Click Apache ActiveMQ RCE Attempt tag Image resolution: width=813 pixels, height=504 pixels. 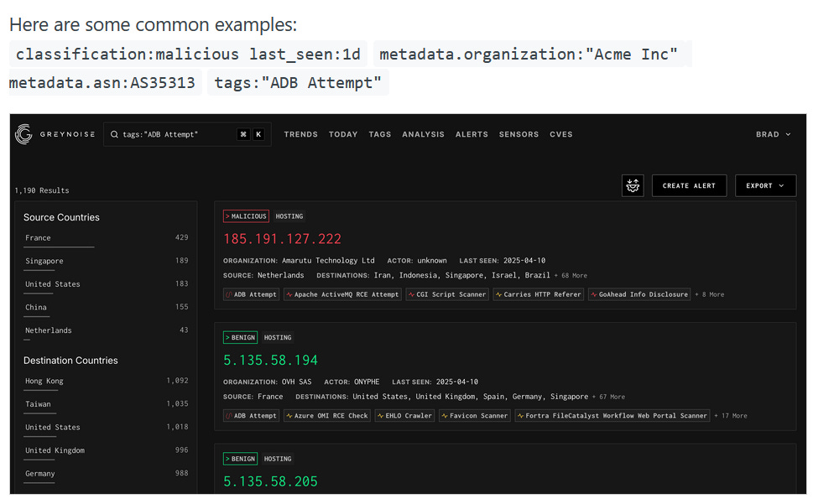click(x=342, y=294)
